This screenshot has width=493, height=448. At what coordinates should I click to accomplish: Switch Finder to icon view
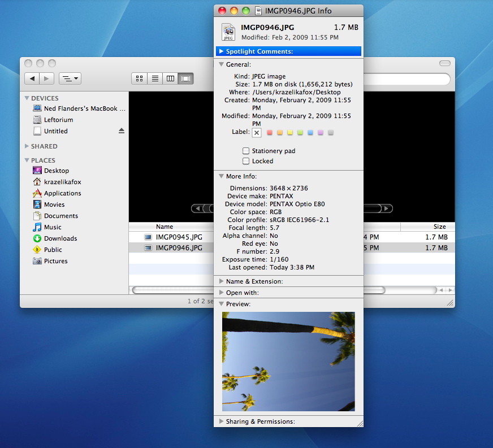pyautogui.click(x=139, y=79)
